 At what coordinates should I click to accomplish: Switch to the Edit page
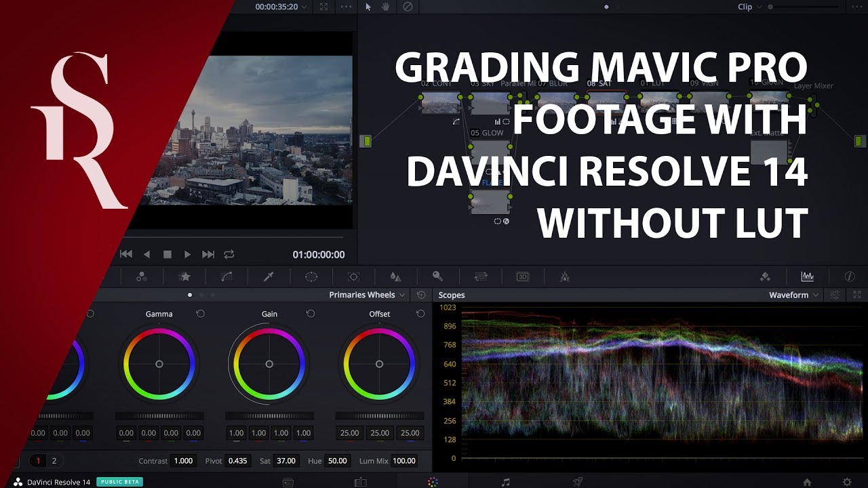coord(361,482)
